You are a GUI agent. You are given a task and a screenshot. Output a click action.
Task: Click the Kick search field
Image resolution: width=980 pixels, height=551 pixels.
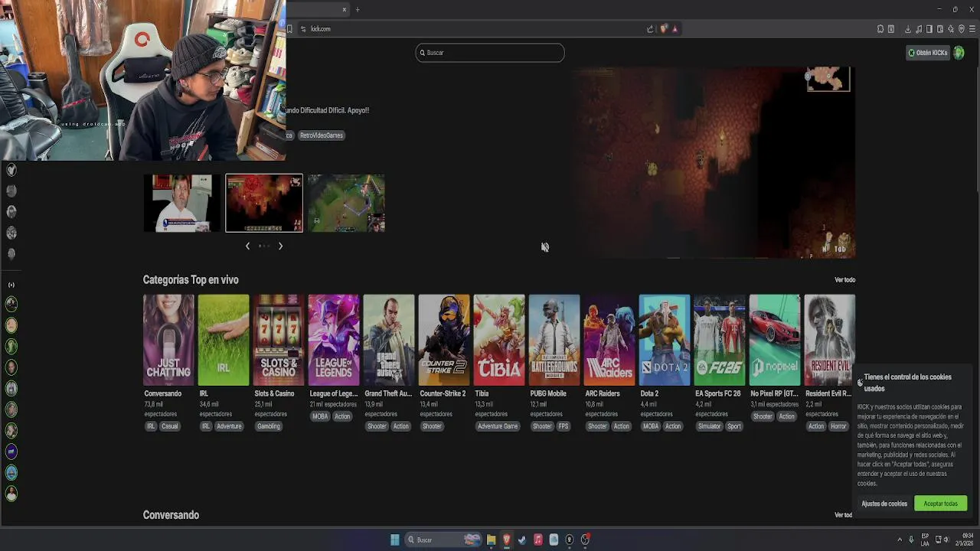(490, 53)
